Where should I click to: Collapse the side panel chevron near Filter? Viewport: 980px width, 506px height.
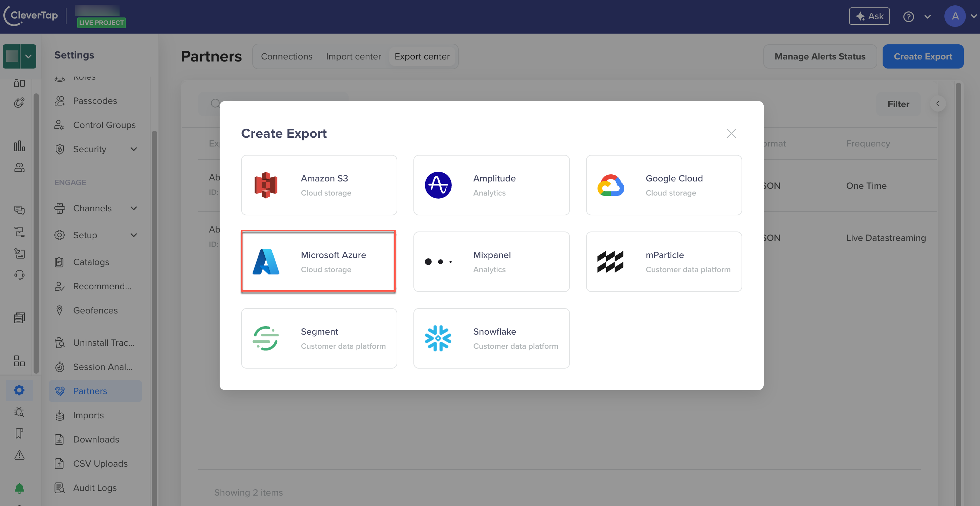click(938, 103)
